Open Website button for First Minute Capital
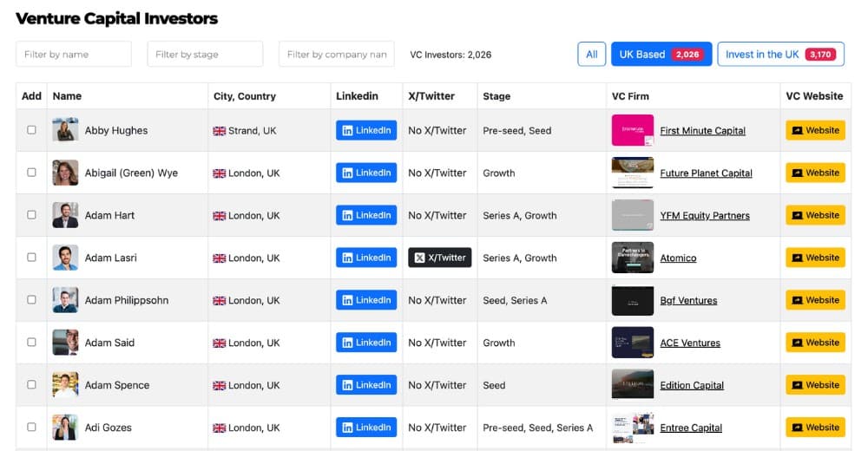The width and height of the screenshot is (868, 451). (815, 130)
